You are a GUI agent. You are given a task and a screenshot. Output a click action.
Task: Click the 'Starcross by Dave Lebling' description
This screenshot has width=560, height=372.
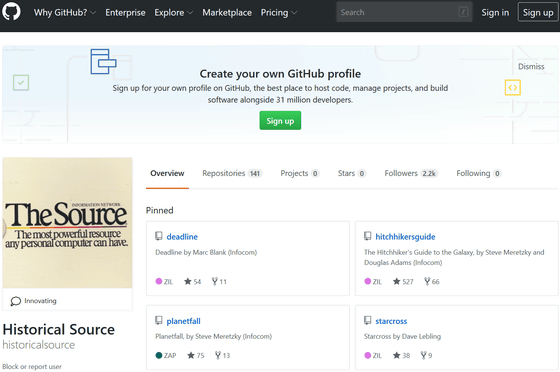[x=402, y=336]
